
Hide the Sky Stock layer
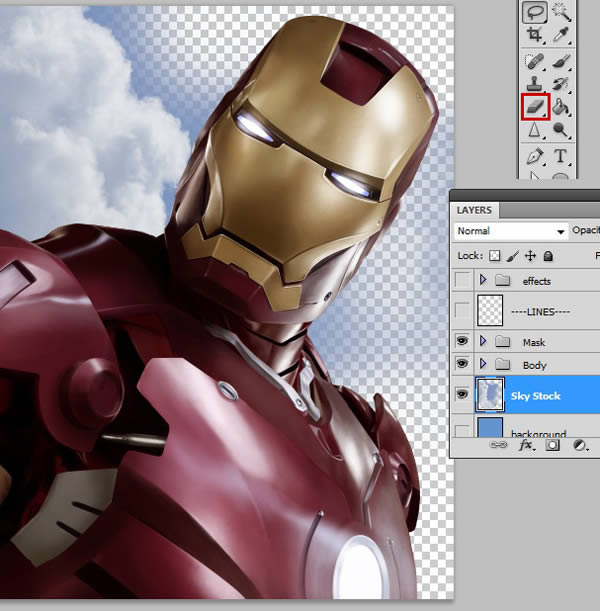[x=462, y=394]
